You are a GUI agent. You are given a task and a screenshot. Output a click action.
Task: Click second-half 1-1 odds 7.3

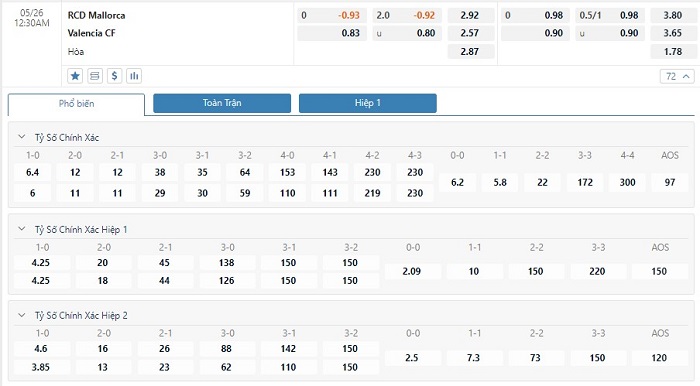point(474,358)
